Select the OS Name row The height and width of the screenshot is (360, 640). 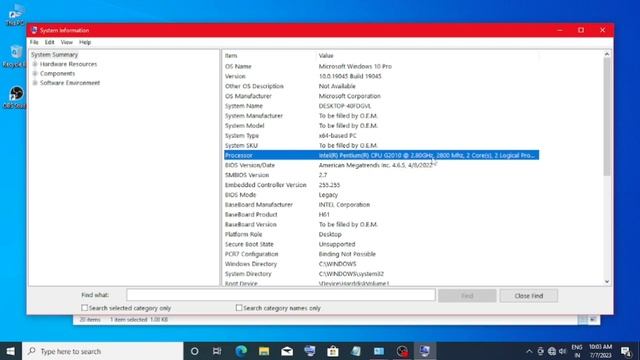381,66
